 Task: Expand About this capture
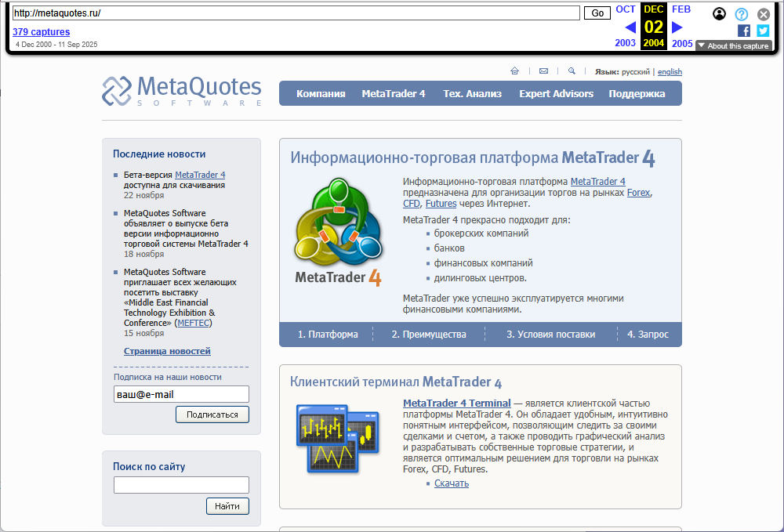tap(734, 46)
